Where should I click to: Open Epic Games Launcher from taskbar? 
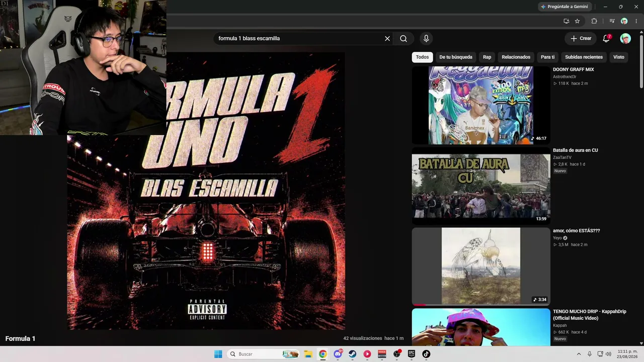[x=412, y=354]
